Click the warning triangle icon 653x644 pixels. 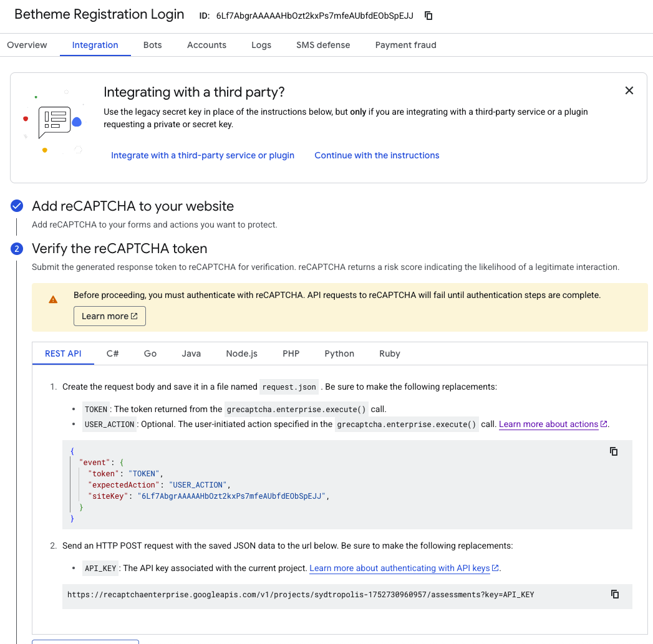53,299
